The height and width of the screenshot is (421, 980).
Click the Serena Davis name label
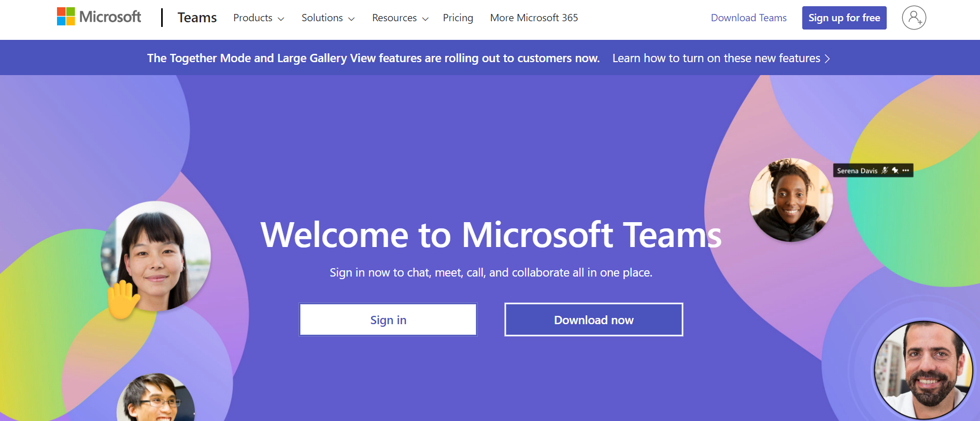857,171
